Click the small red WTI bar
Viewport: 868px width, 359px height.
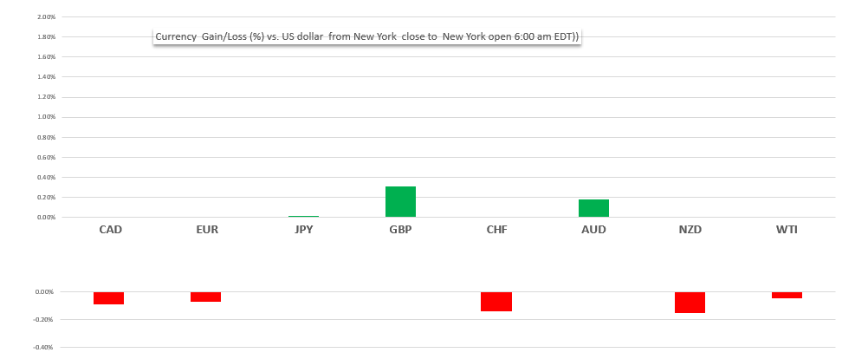[787, 295]
